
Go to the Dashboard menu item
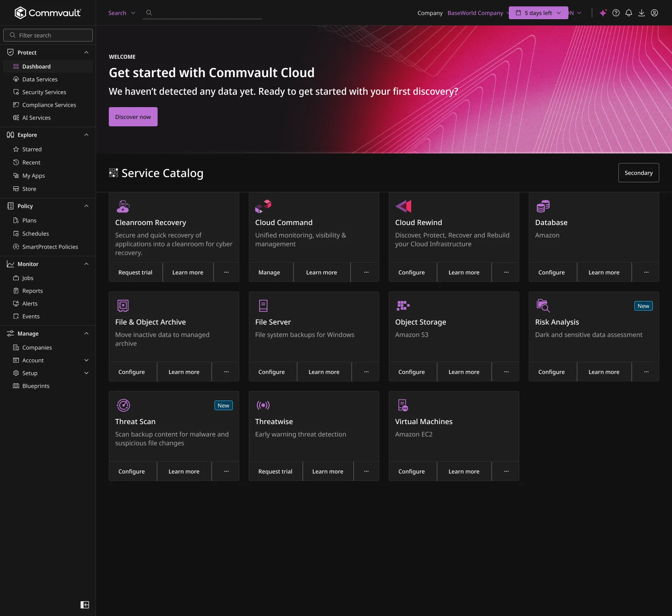tap(36, 66)
